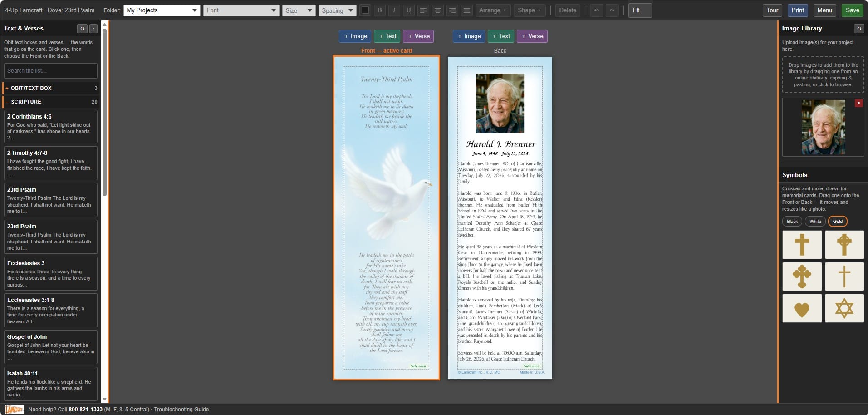The width and height of the screenshot is (868, 415).
Task: Toggle bold formatting in the toolbar
Action: point(379,10)
